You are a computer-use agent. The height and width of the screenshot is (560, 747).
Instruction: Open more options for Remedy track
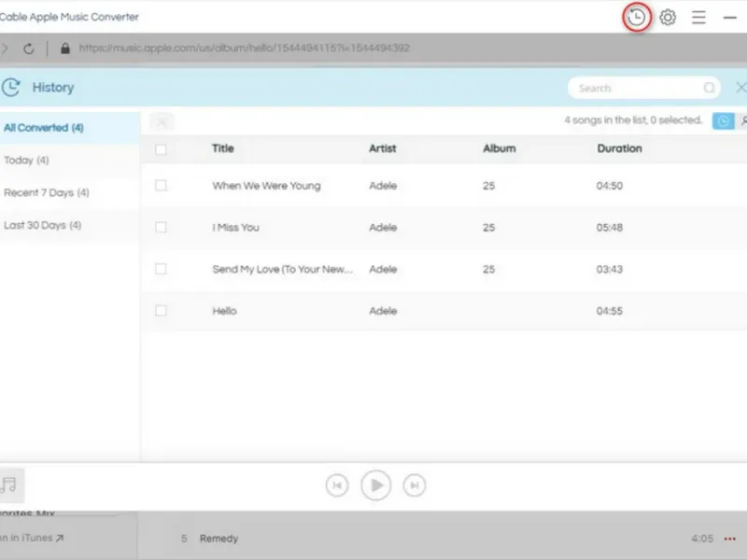coord(729,539)
